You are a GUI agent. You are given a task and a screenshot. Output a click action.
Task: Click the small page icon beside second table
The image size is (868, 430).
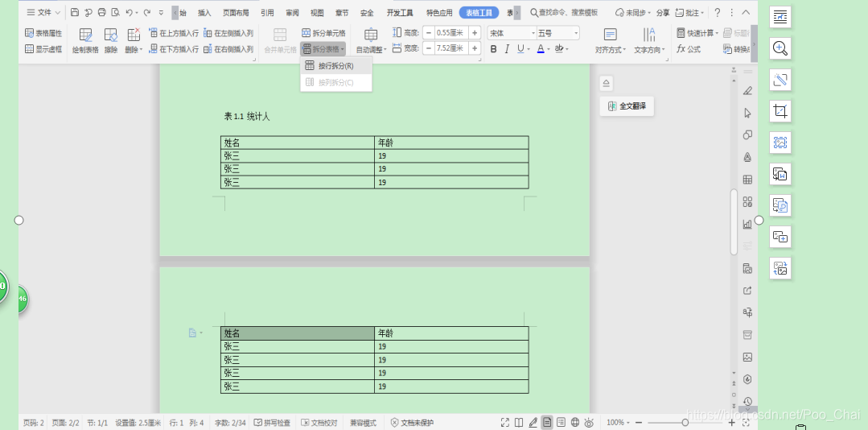[x=192, y=333]
